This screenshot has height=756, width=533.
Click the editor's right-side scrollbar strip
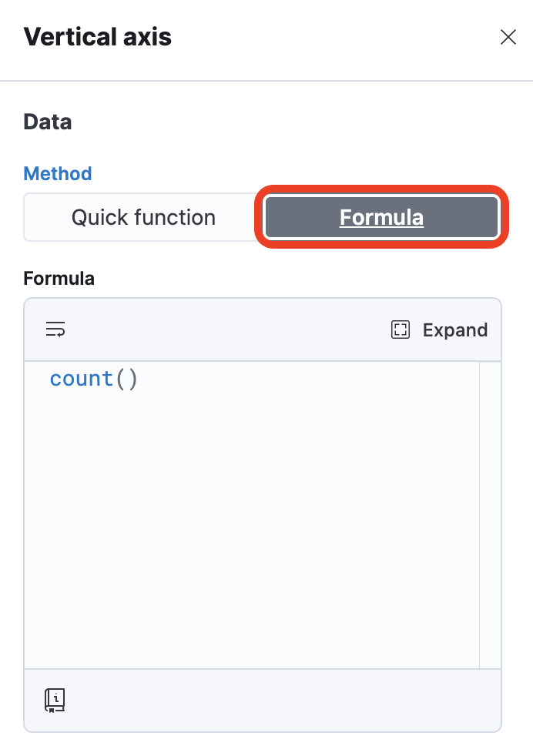[x=490, y=515]
